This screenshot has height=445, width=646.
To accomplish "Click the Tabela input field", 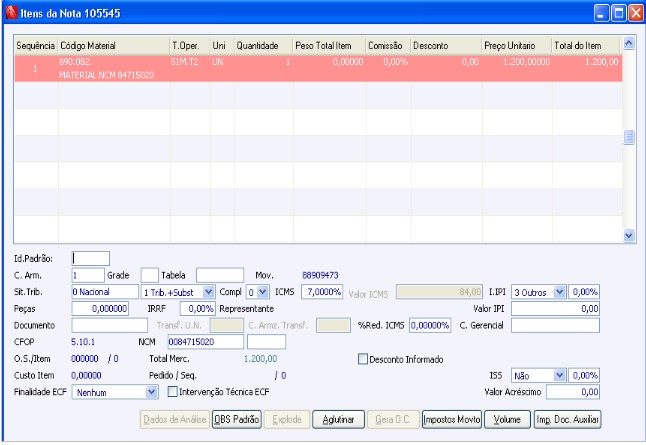I will pyautogui.click(x=220, y=275).
